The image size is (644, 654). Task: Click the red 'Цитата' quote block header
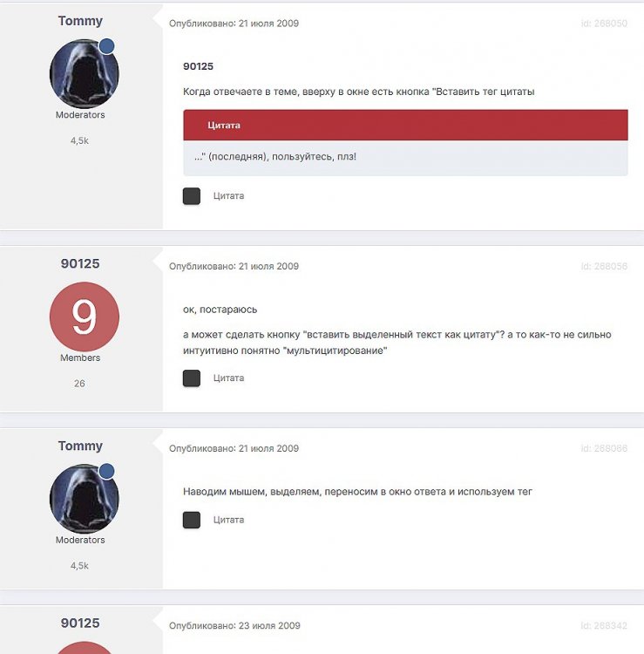pos(405,125)
